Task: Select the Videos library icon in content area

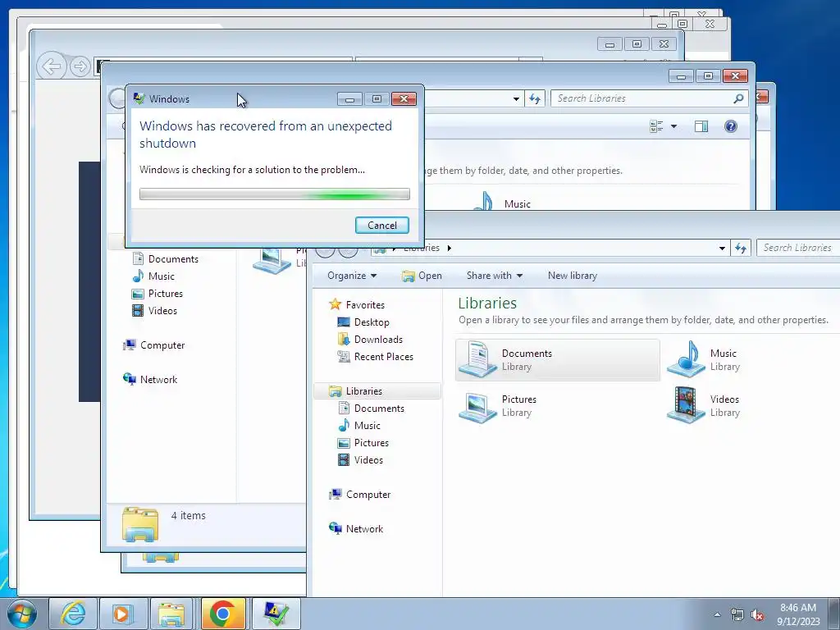Action: 686,405
